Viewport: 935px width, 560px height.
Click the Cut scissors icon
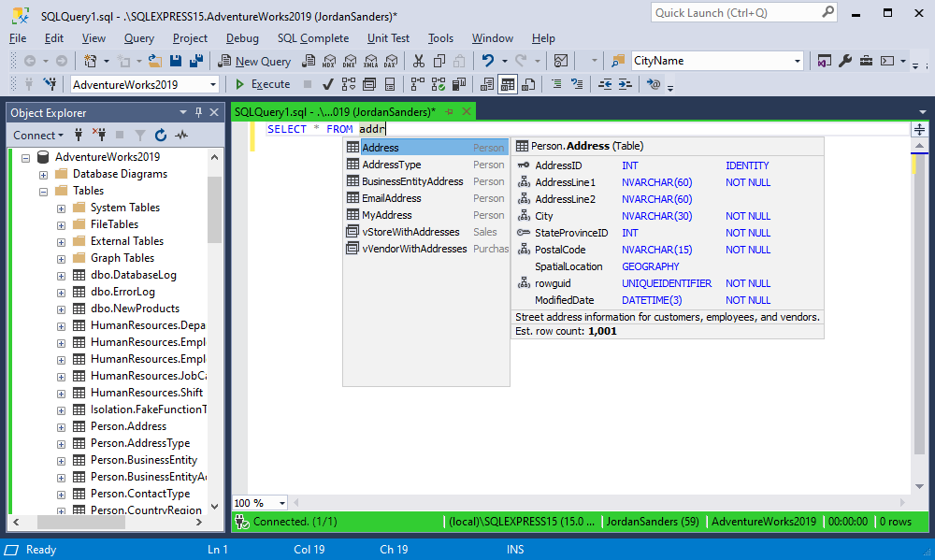(419, 61)
